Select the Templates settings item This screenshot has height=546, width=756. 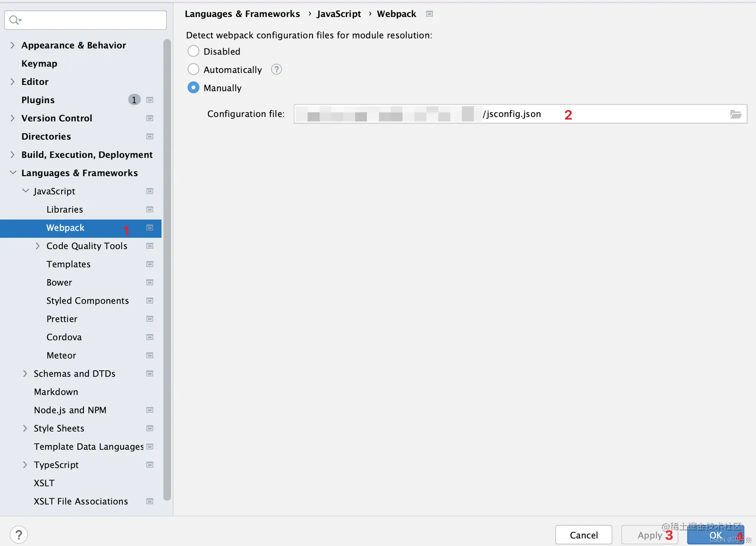point(68,264)
